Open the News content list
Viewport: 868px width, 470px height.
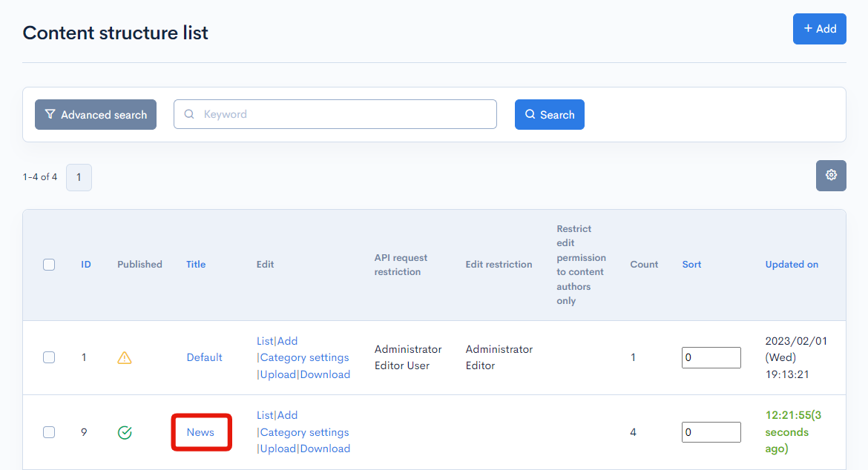pyautogui.click(x=264, y=414)
